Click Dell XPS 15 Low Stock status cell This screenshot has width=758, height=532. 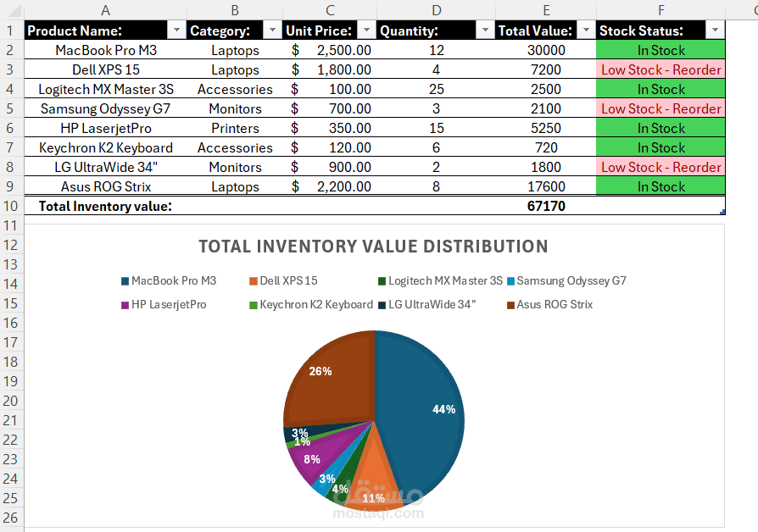(x=660, y=69)
